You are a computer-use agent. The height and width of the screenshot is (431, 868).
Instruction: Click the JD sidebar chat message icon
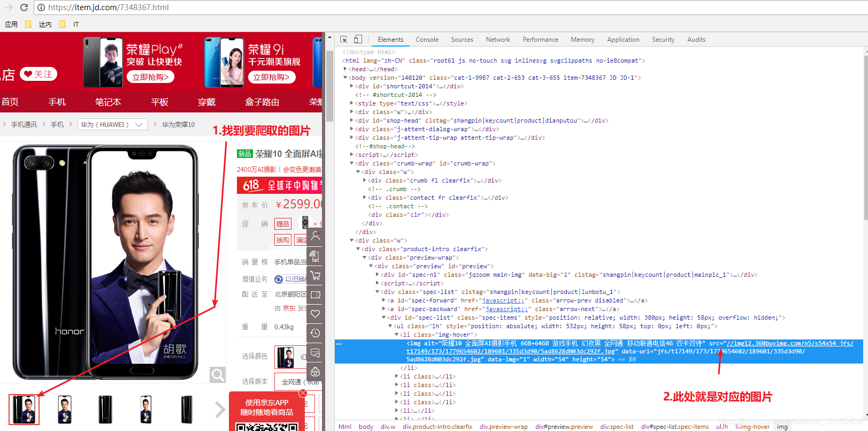pos(316,352)
